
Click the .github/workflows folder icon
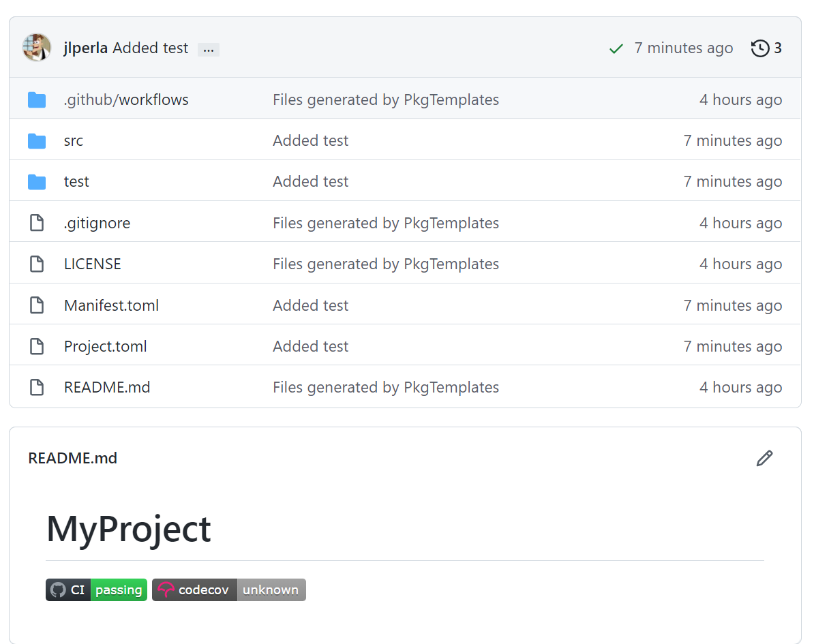pyautogui.click(x=37, y=100)
